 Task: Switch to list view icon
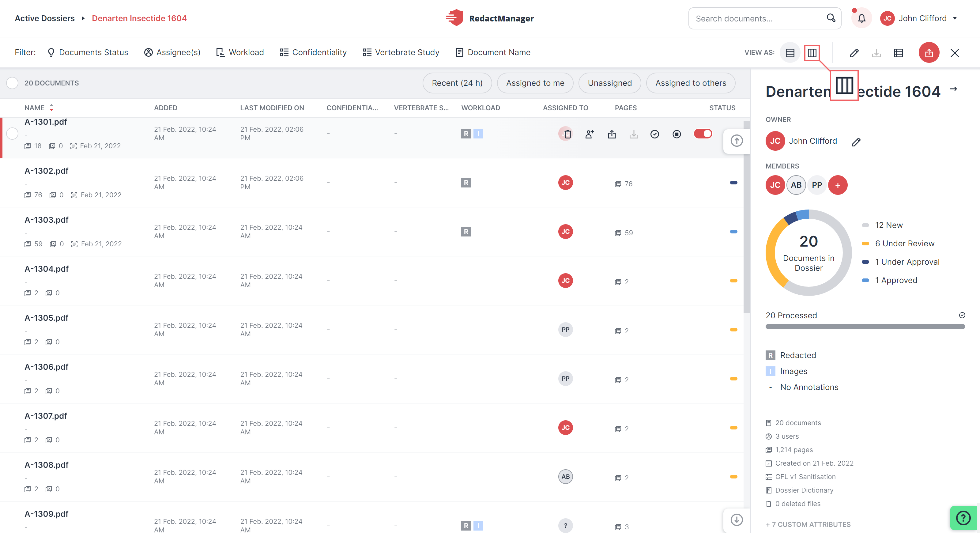(790, 52)
